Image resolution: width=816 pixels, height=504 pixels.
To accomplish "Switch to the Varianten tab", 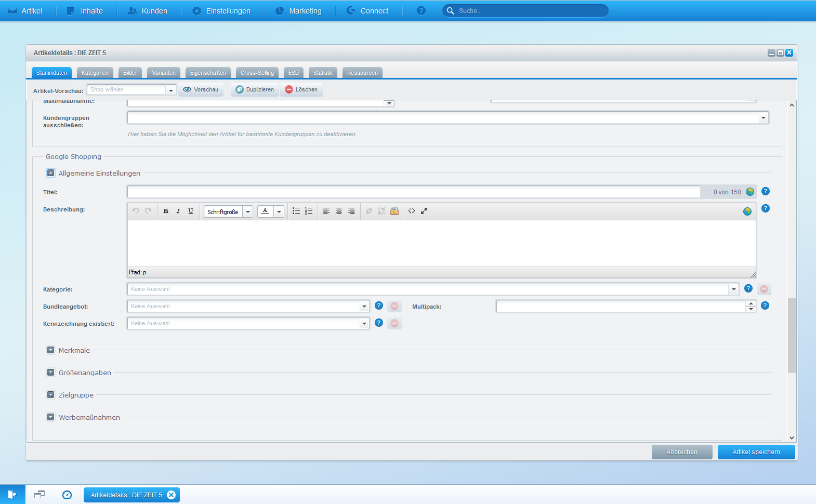I will point(163,73).
